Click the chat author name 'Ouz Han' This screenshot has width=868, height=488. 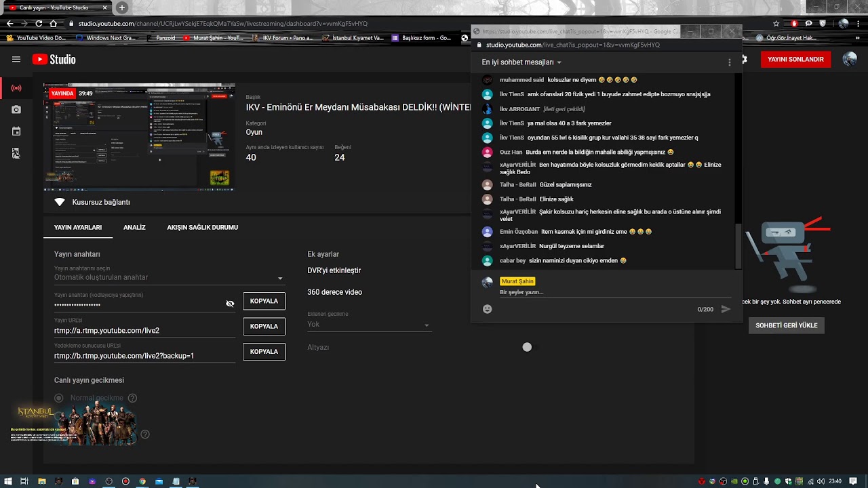[x=511, y=152]
